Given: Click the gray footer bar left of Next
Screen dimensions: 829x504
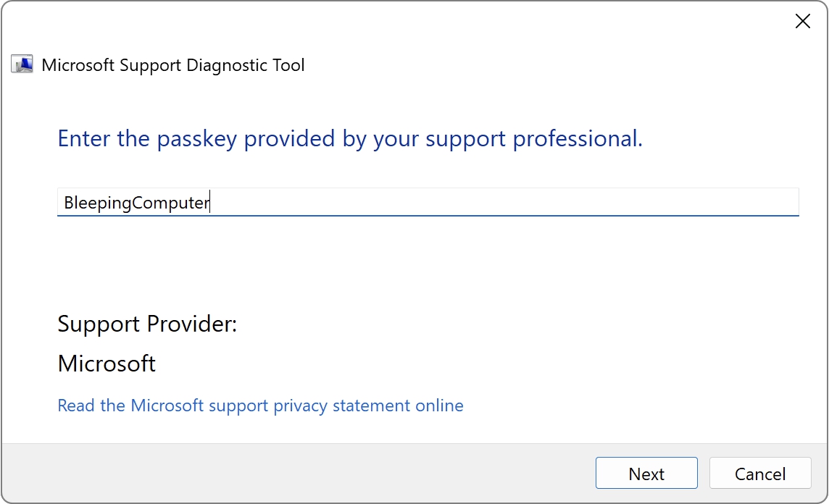Looking at the screenshot, I should pos(296,473).
